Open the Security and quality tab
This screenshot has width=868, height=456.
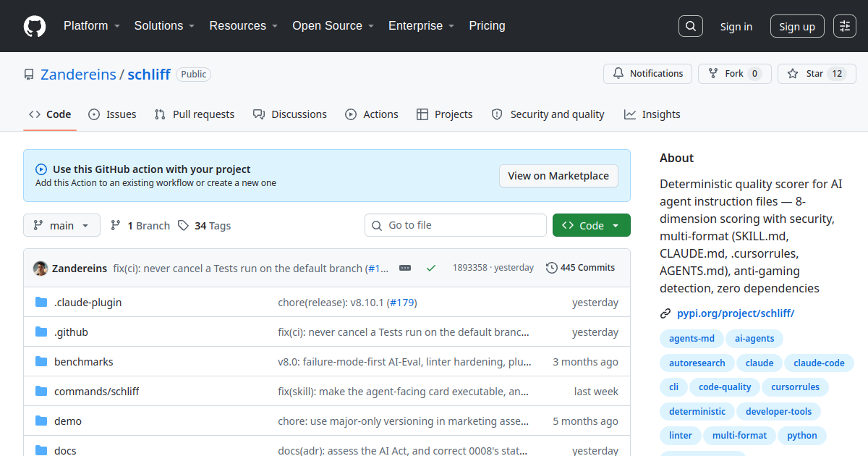pyautogui.click(x=548, y=114)
